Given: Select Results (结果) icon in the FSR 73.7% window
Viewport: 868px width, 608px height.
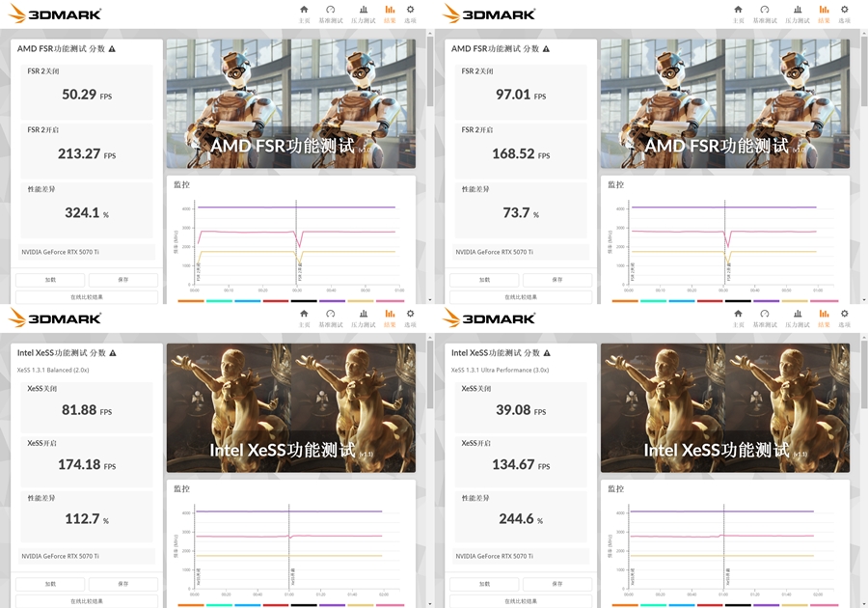Looking at the screenshot, I should 824,10.
